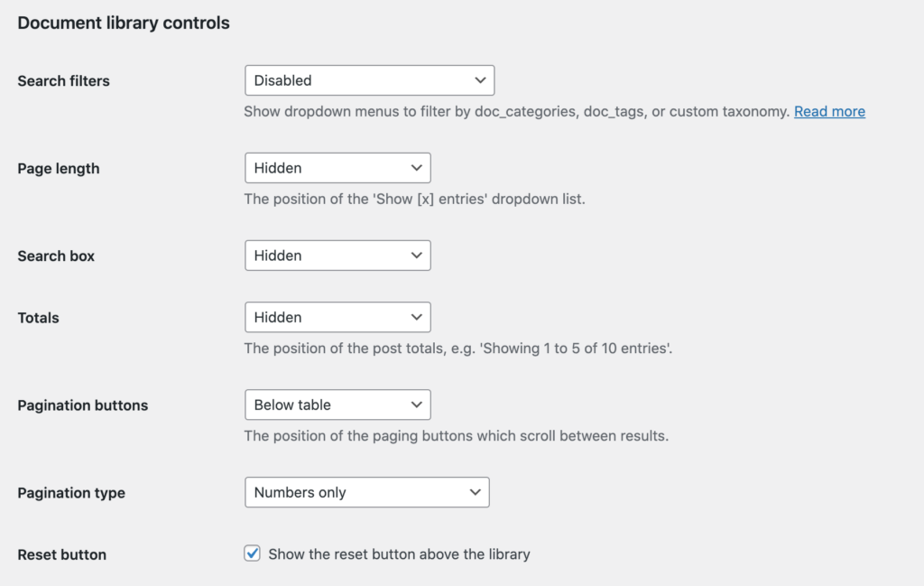Viewport: 924px width, 586px height.
Task: Expand the Page length dropdown
Action: (337, 168)
